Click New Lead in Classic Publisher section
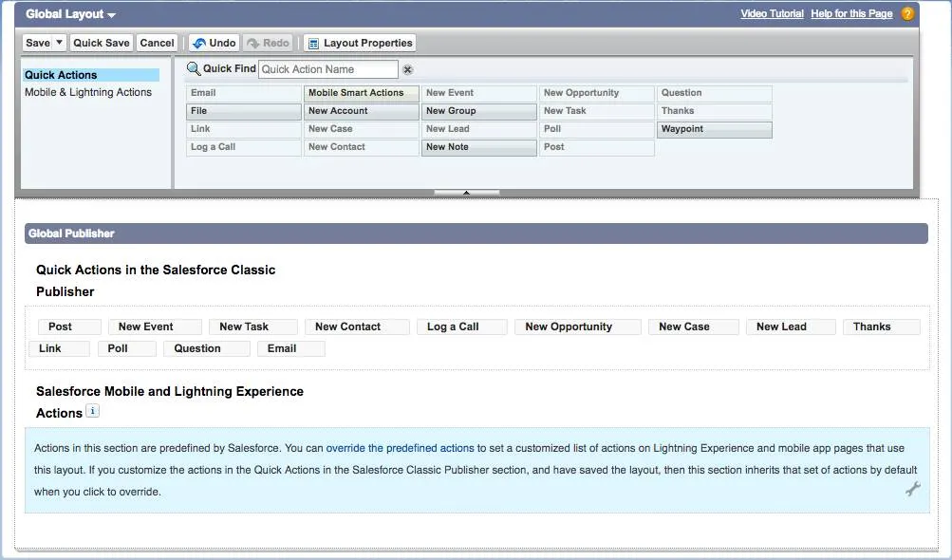 pos(791,327)
